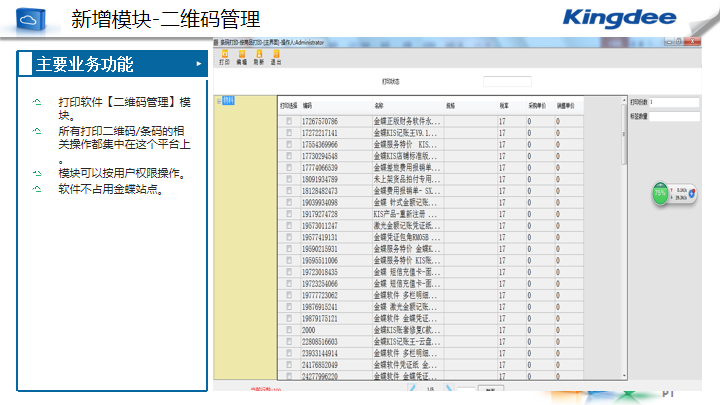Click the green 75% memory ball widget
This screenshot has width=720, height=405.
pos(660,193)
